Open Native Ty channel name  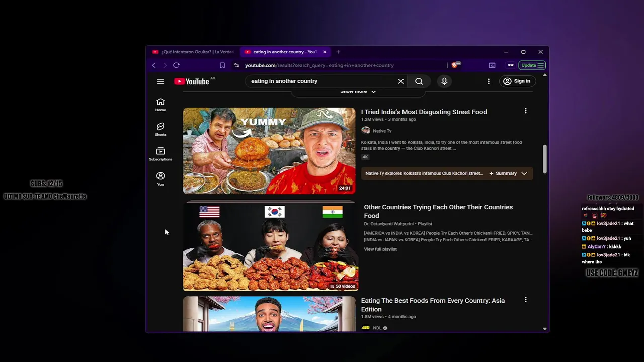[382, 131]
